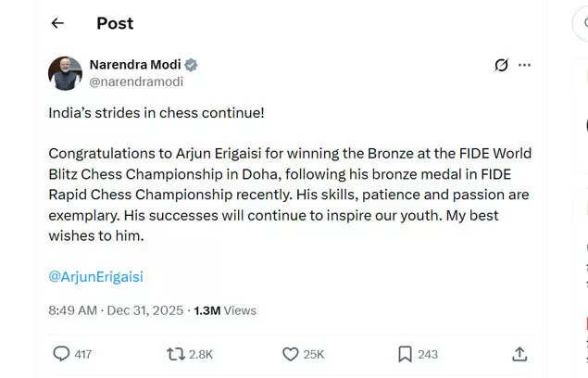Open the @ArjunErigaisi mention link
The height and width of the screenshot is (378, 588).
coord(95,276)
